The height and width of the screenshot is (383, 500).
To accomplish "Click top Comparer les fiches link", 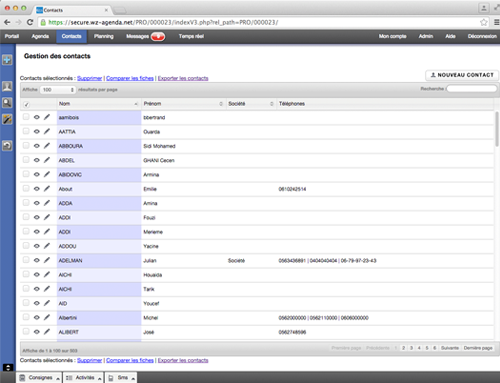I will pos(130,78).
